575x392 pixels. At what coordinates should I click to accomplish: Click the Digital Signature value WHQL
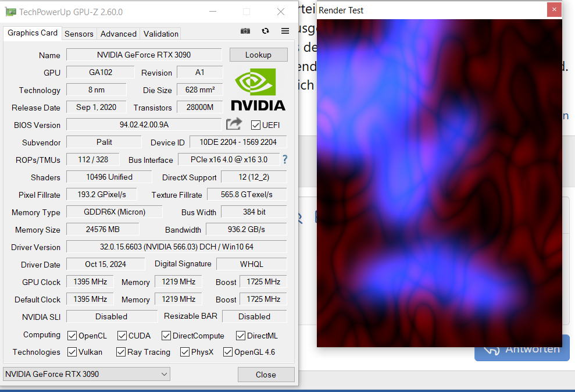pos(252,264)
